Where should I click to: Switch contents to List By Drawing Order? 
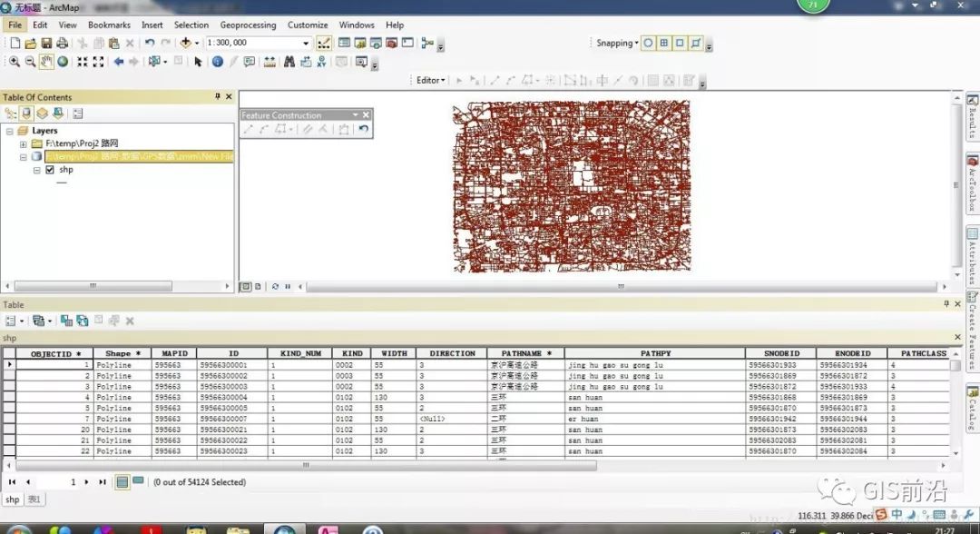(11, 114)
